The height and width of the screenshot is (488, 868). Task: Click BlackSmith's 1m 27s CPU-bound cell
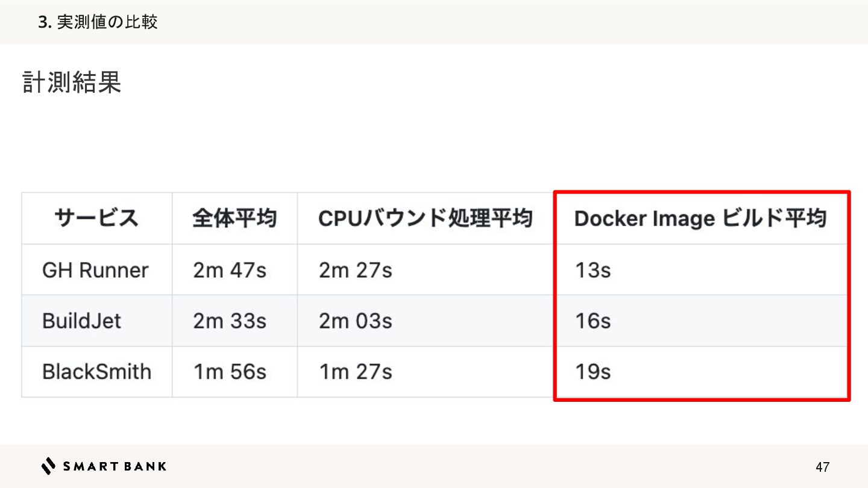[x=355, y=372]
